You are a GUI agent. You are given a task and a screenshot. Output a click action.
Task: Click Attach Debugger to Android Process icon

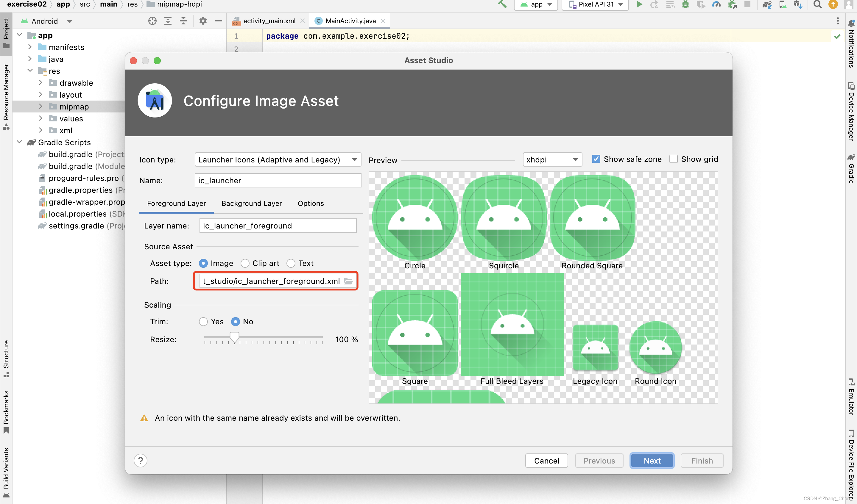point(732,4)
